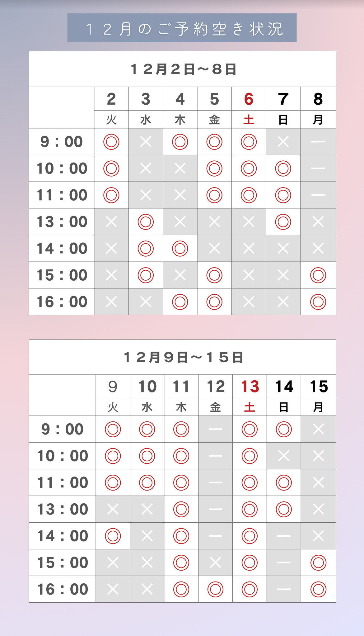Choose the open slot on December 12 at 16:00
This screenshot has height=636, width=364.
pyautogui.click(x=215, y=589)
